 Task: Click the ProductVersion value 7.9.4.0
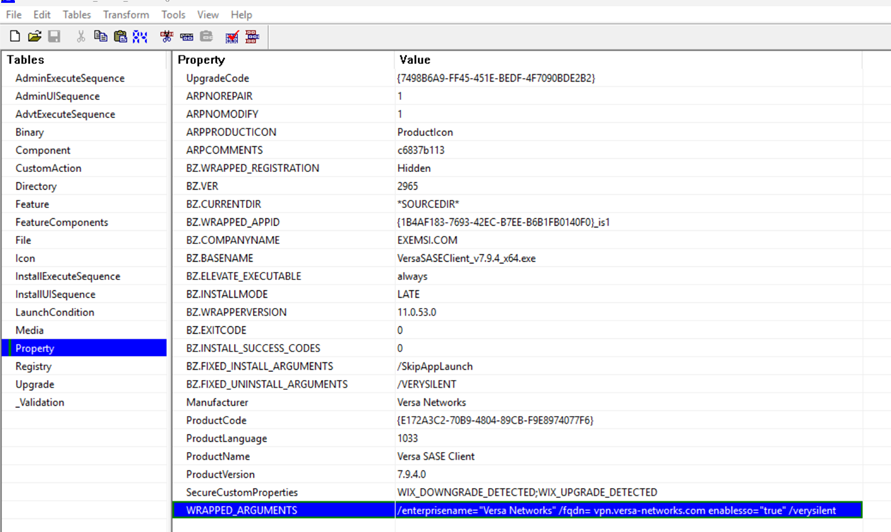[411, 475]
